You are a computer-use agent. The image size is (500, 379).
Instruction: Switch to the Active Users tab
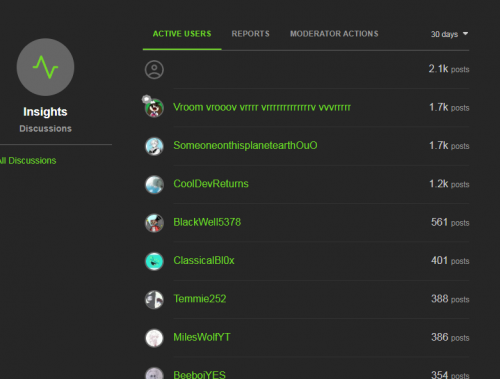tap(182, 34)
